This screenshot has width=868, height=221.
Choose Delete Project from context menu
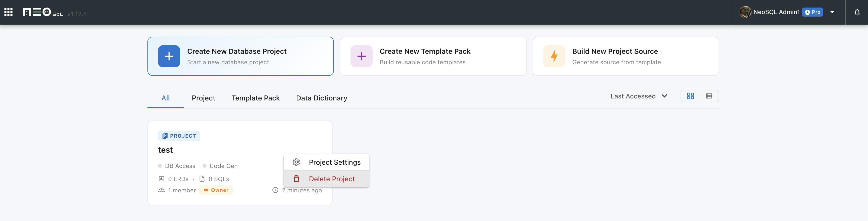coord(326,179)
